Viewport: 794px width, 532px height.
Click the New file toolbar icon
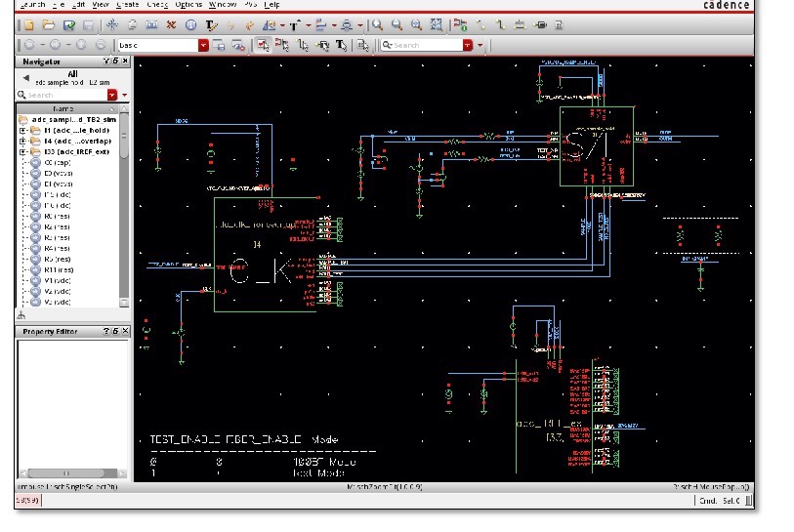(29, 24)
